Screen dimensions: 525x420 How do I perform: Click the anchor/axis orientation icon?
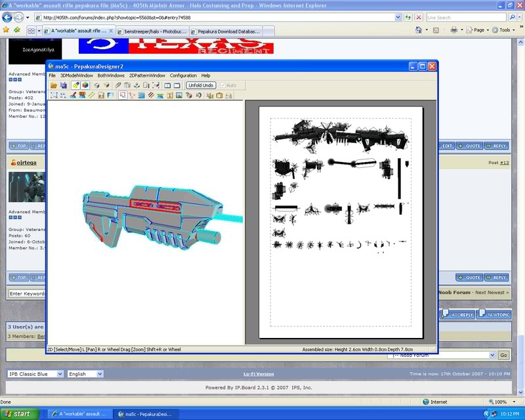click(137, 85)
